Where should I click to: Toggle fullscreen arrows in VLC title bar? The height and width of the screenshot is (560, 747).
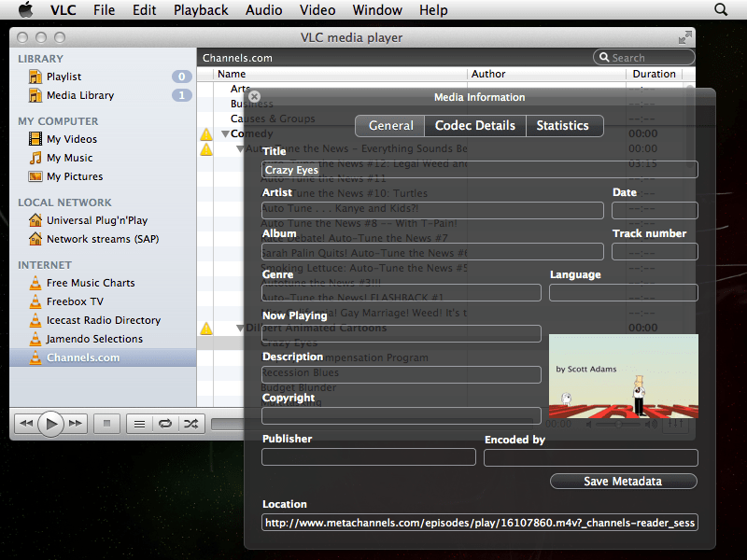[x=685, y=37]
